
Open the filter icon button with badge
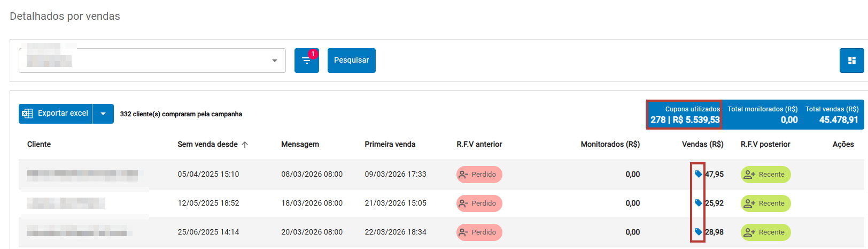pos(306,61)
